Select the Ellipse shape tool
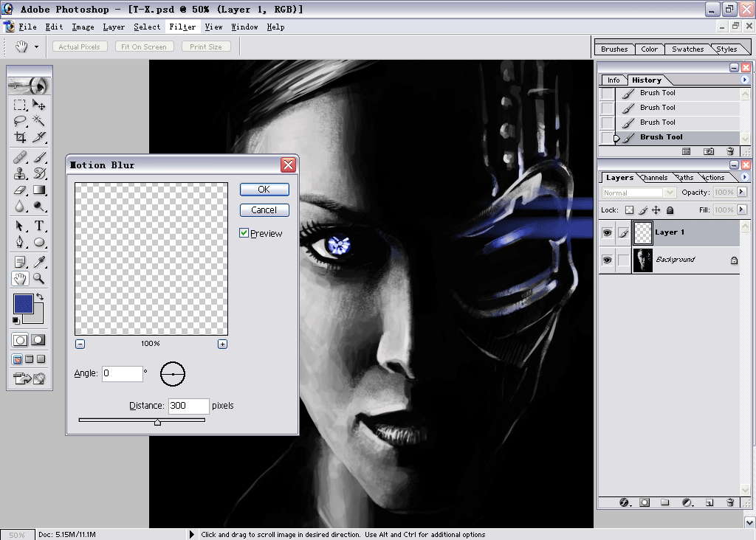The height and width of the screenshot is (540, 756). [x=39, y=242]
